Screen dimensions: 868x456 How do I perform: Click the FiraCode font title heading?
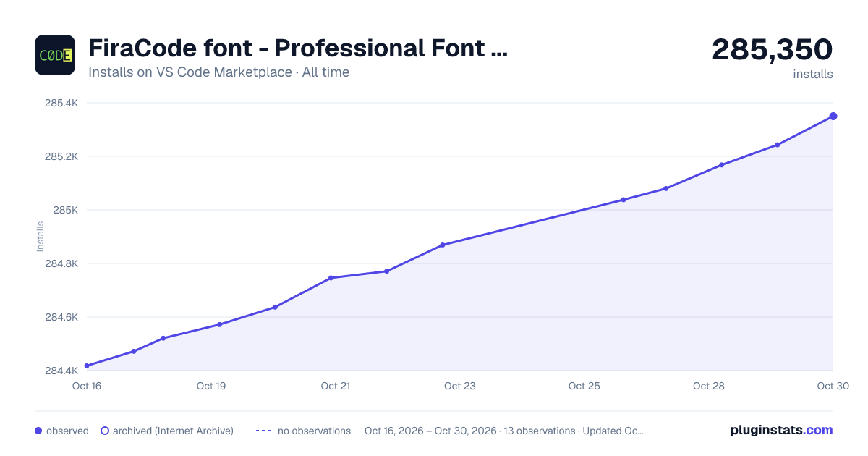point(298,48)
